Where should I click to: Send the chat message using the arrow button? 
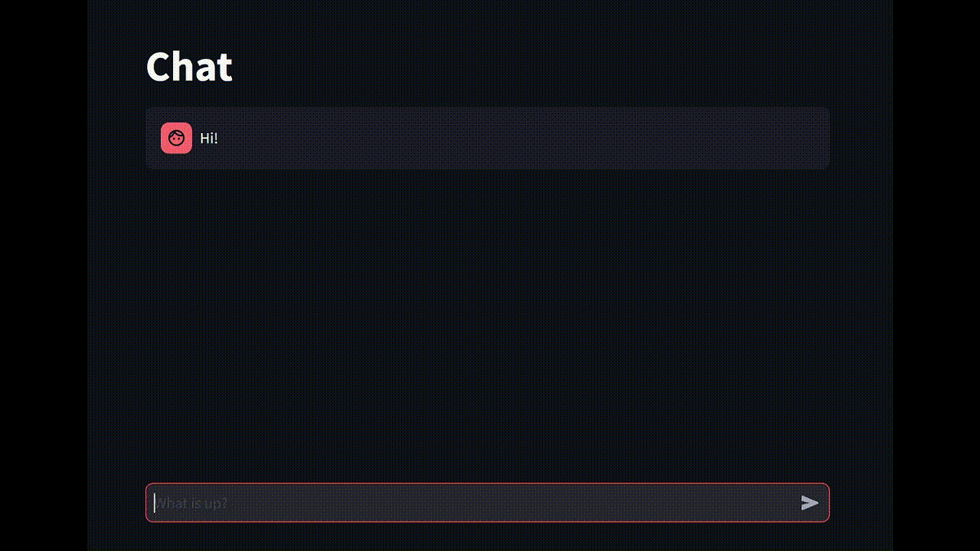[809, 503]
